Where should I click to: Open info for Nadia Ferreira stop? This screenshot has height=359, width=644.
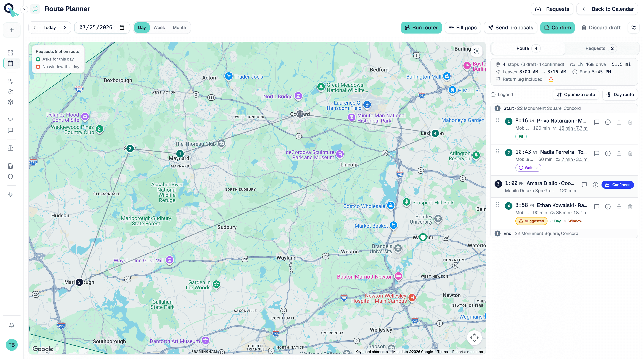(x=608, y=153)
